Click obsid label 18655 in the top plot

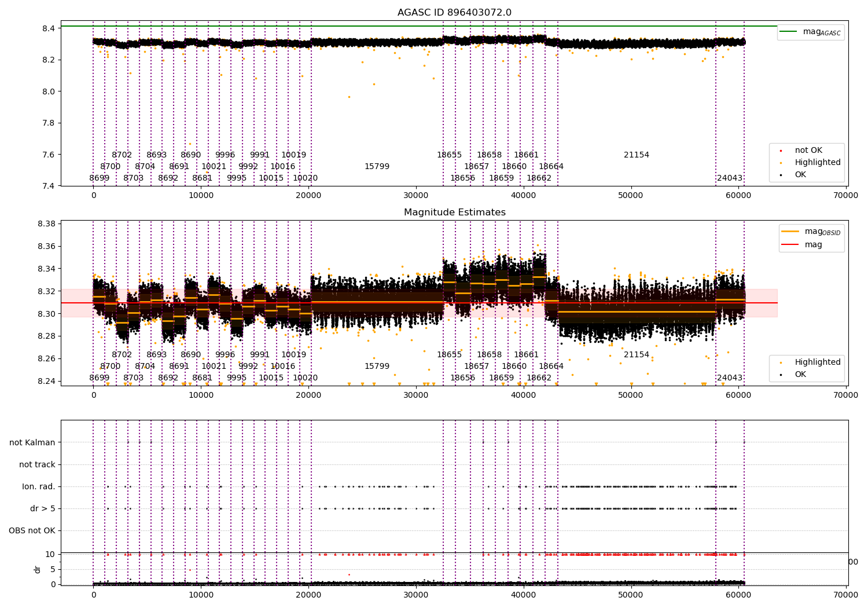coord(450,155)
